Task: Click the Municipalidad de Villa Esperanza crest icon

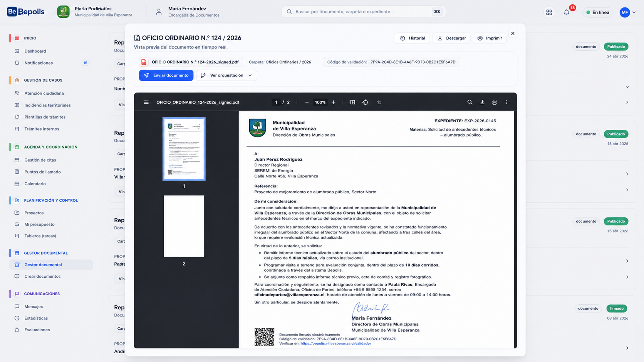Action: click(x=63, y=12)
